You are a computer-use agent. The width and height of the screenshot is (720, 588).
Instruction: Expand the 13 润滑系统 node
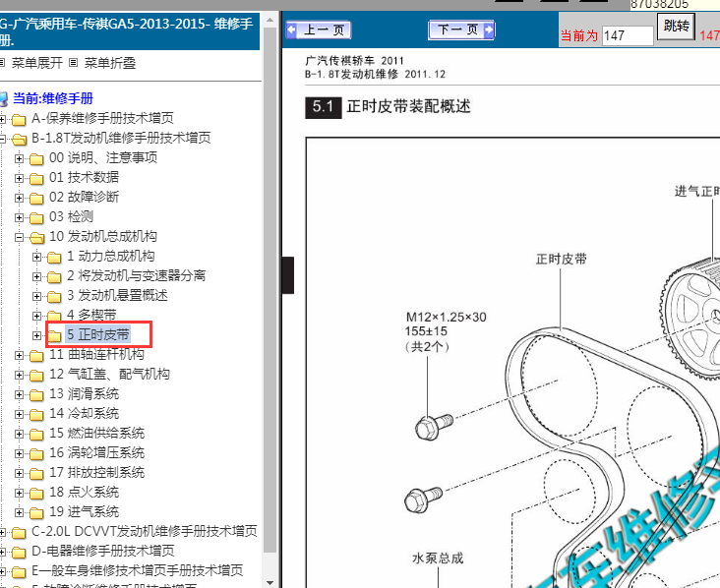click(19, 394)
